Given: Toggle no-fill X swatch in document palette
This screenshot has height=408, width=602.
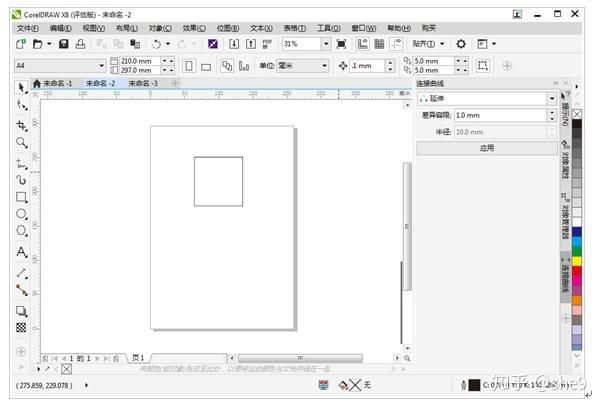Looking at the screenshot, I should pos(66,369).
